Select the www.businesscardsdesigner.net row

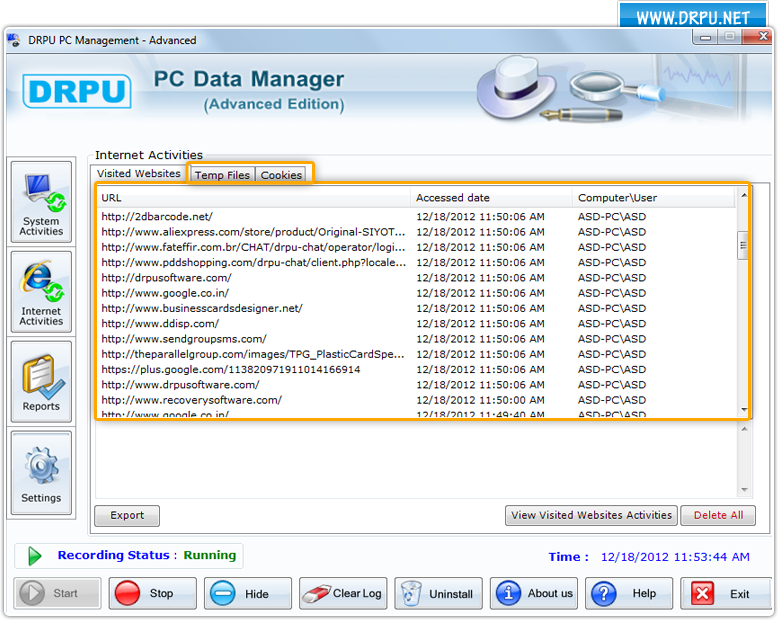416,309
